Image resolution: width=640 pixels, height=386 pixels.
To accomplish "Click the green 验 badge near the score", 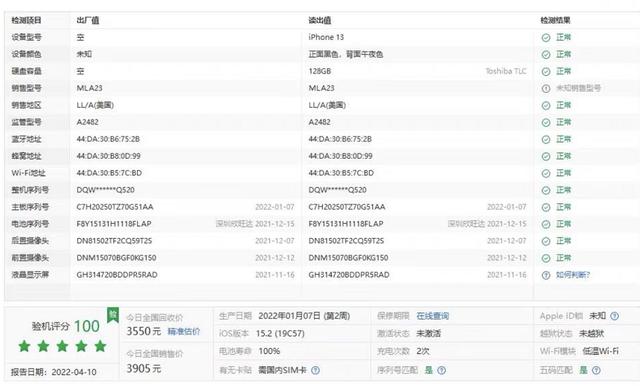I will point(113,315).
